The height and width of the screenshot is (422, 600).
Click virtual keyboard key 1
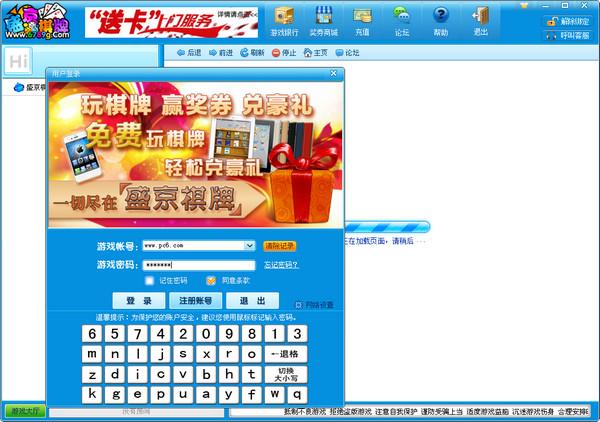tap(274, 334)
